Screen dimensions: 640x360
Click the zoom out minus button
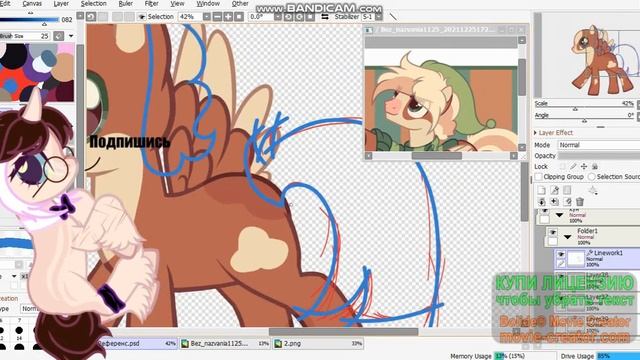217,17
